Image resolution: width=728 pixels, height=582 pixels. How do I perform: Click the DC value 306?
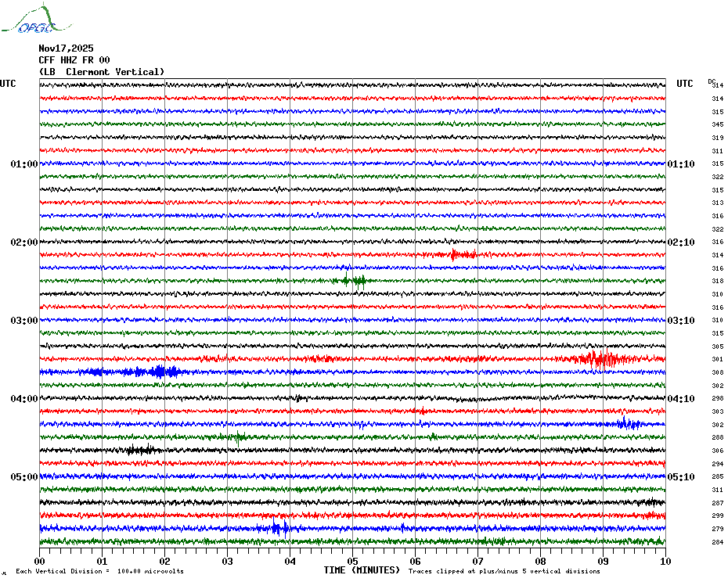pyautogui.click(x=718, y=451)
